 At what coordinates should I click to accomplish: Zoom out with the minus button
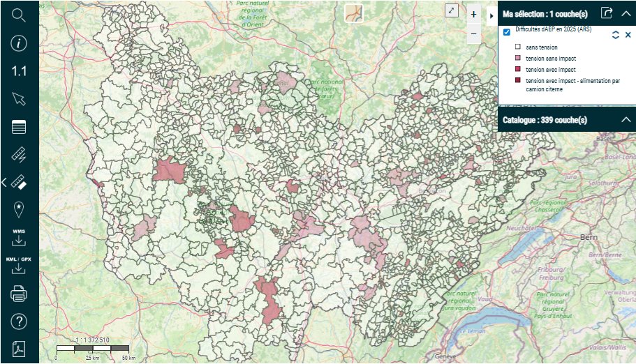473,33
